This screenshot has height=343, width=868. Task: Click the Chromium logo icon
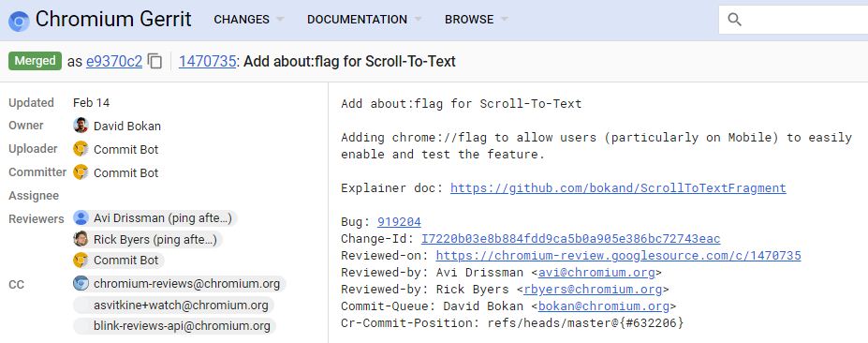(19, 21)
